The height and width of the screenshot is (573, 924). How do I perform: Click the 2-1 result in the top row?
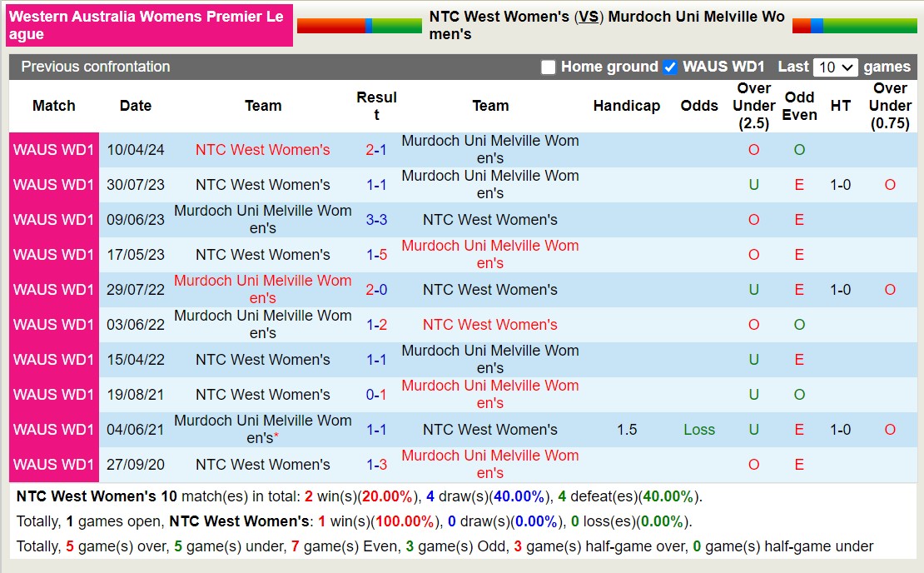pyautogui.click(x=377, y=149)
